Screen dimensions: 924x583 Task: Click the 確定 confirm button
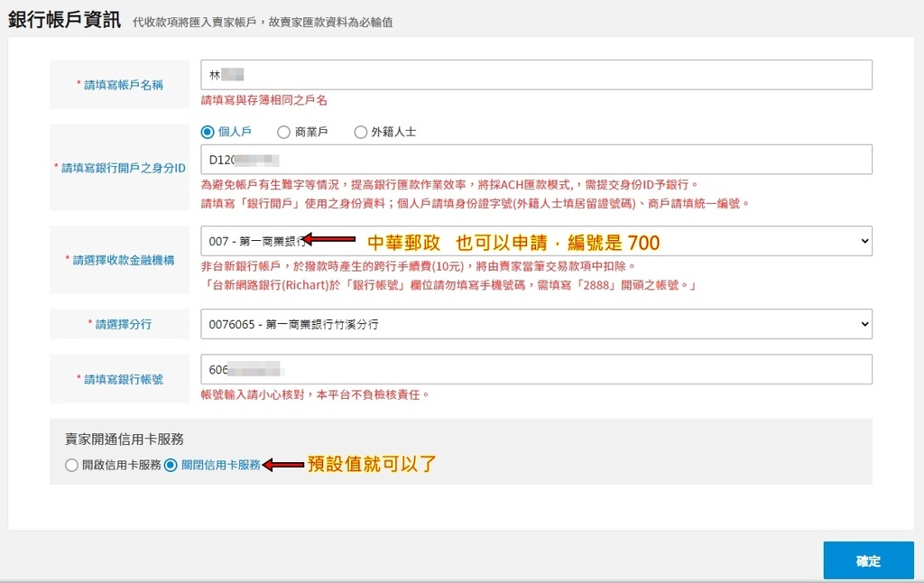(x=869, y=560)
